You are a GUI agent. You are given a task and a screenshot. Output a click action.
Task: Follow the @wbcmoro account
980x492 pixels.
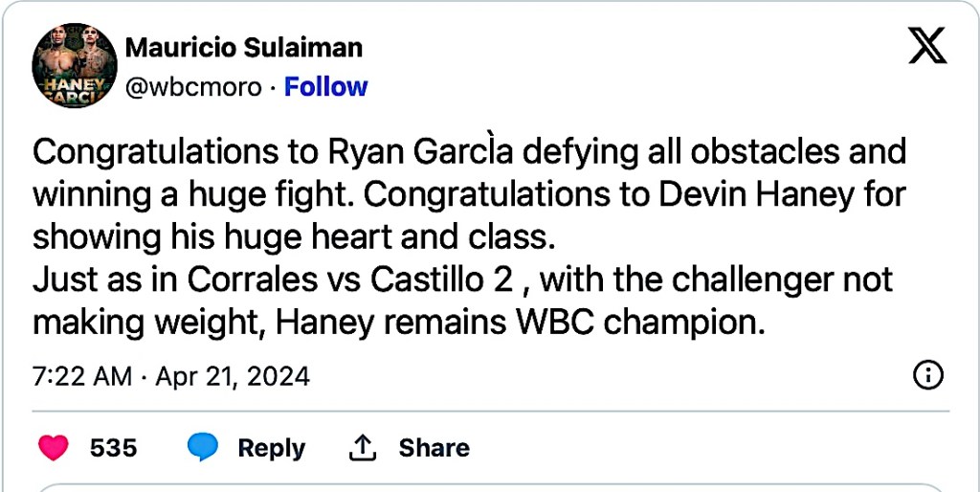[326, 87]
